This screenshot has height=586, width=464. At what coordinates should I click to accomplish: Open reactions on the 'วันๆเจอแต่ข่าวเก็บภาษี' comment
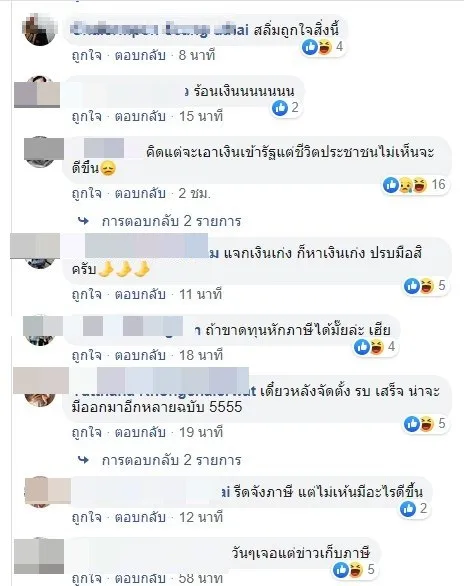[x=354, y=570]
